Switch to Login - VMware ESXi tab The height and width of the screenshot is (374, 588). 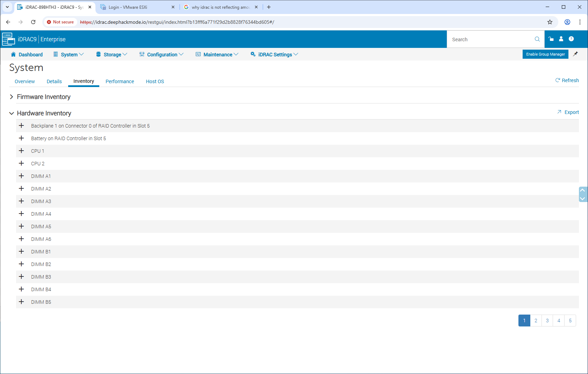[x=138, y=7]
